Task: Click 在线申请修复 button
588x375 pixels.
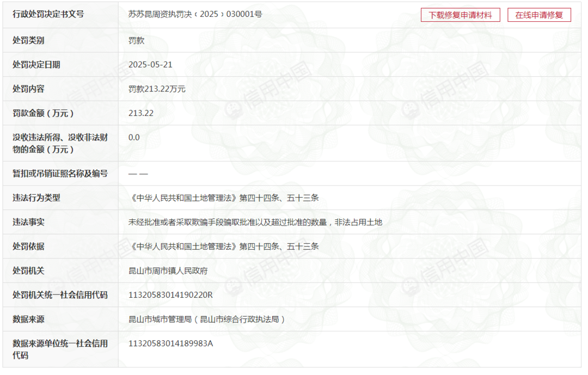Action: (x=539, y=15)
